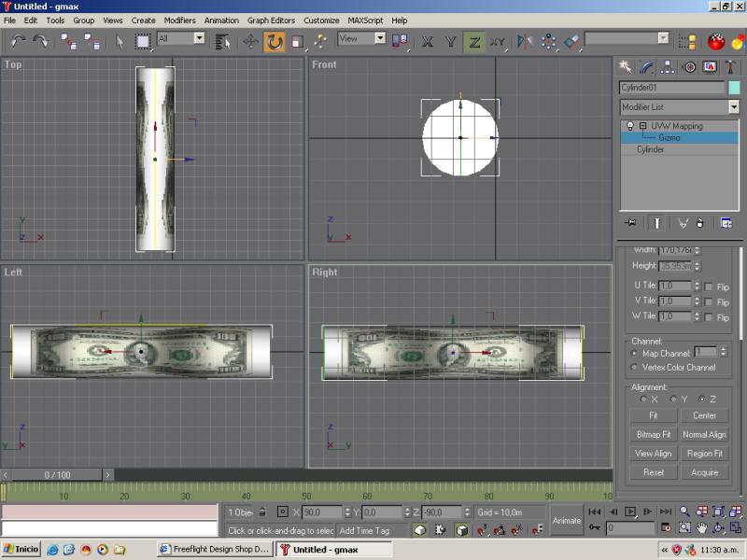Open the Modifier List dropdown

tap(734, 107)
